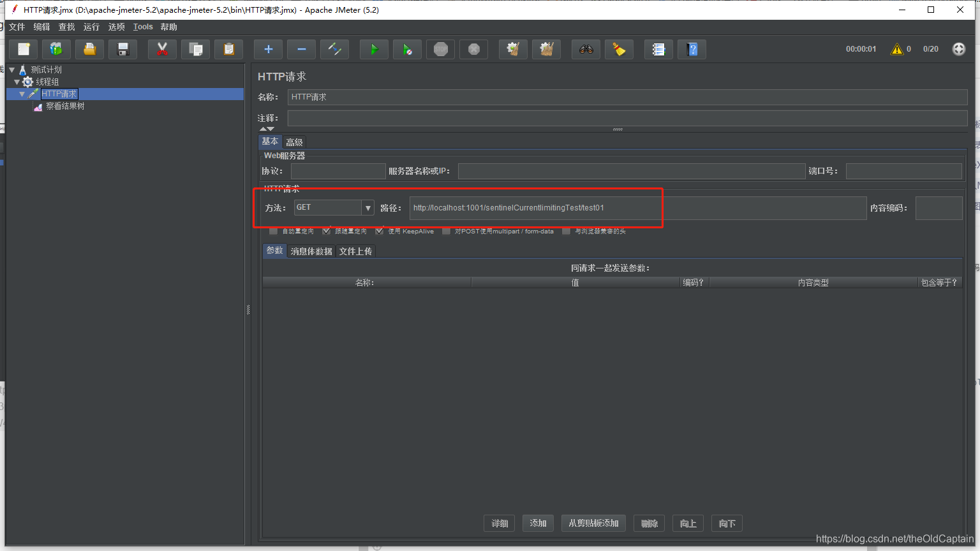Viewport: 980px width, 551px height.
Task: Create a new test plan
Action: 24,49
